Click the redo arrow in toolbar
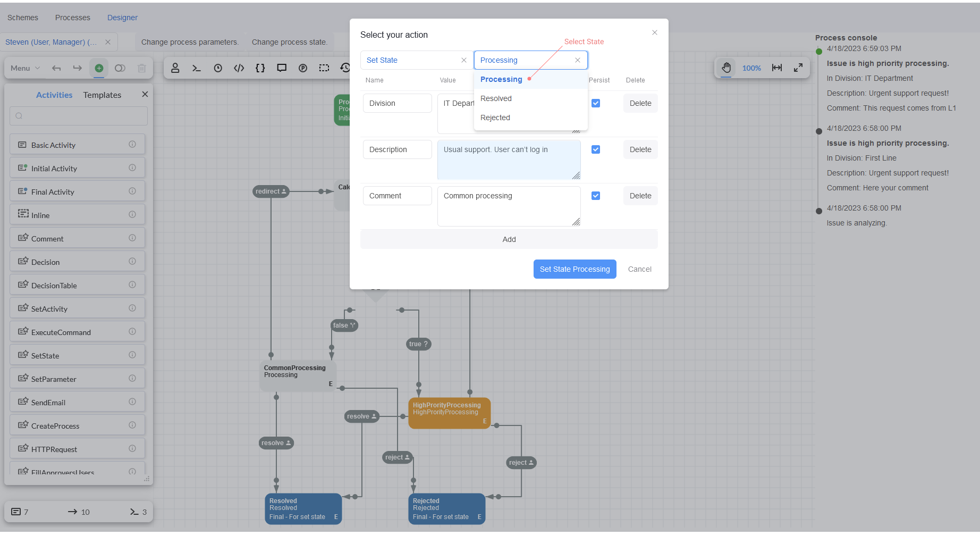 pyautogui.click(x=78, y=68)
